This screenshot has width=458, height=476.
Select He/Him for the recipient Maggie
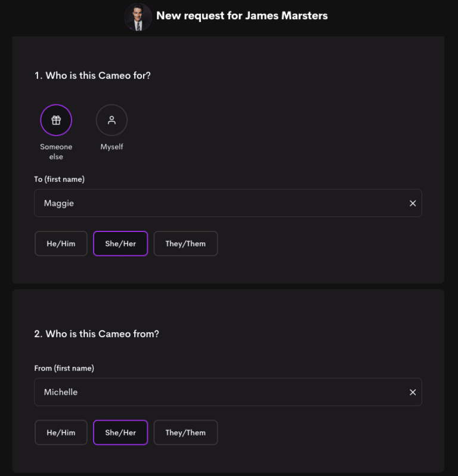point(61,244)
